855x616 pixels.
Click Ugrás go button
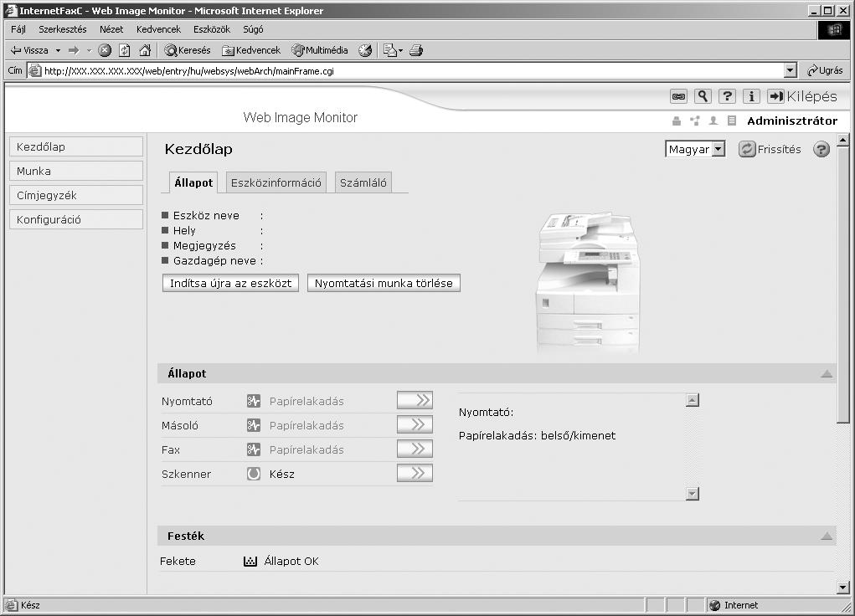825,70
